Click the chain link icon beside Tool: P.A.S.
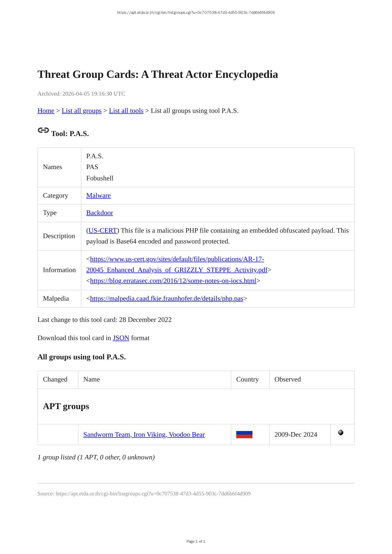Viewport: 392px width, 554px height. (x=43, y=130)
